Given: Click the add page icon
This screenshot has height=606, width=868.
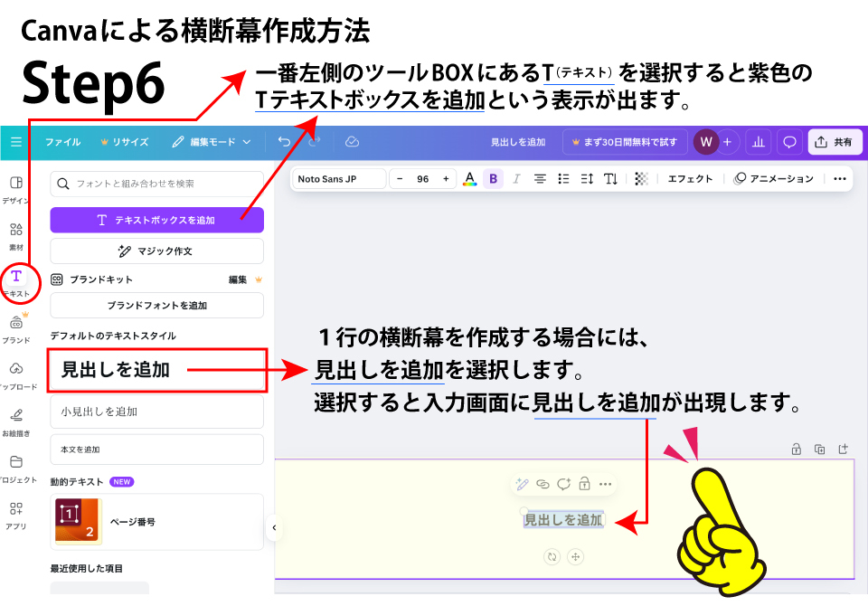Looking at the screenshot, I should coord(843,450).
